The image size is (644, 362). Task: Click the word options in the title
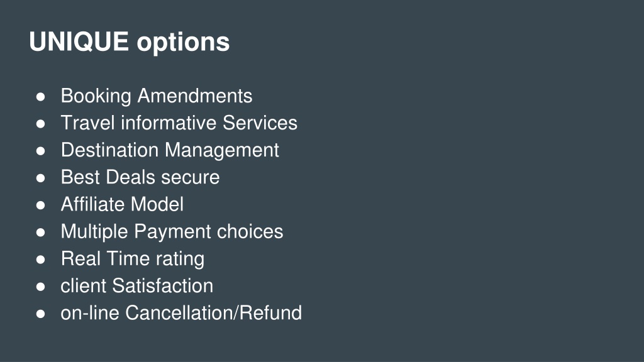183,43
